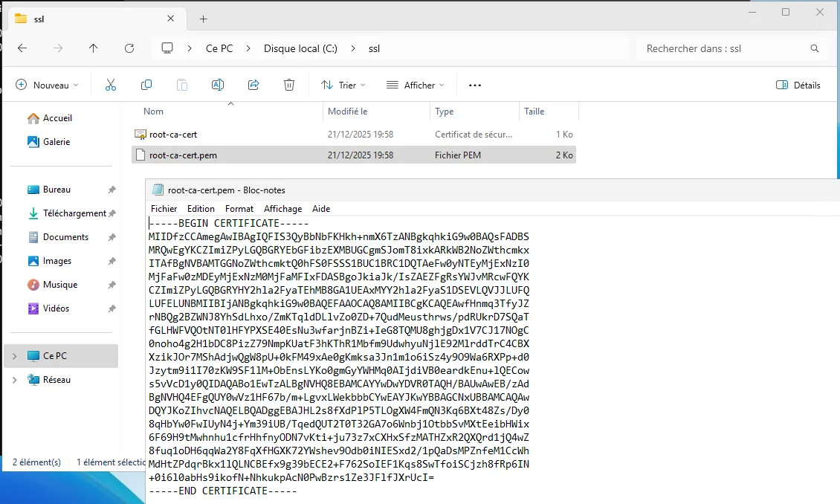Go up one folder level
Screen dimensions: 840x504
coord(93,48)
